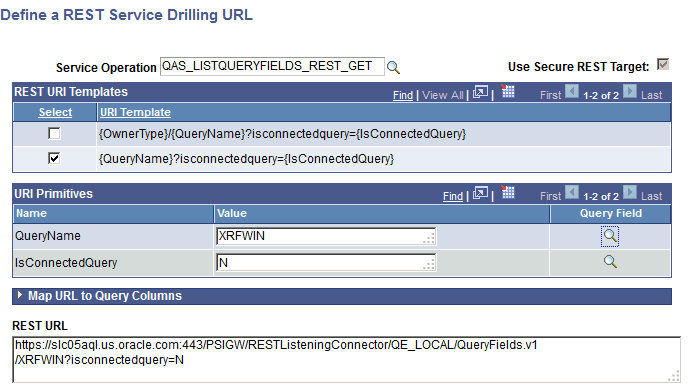Screen dimensions: 691x388
Task: Click template text {OwnerType}/{QueryName}?isconnectedquery
Action: tap(282, 134)
